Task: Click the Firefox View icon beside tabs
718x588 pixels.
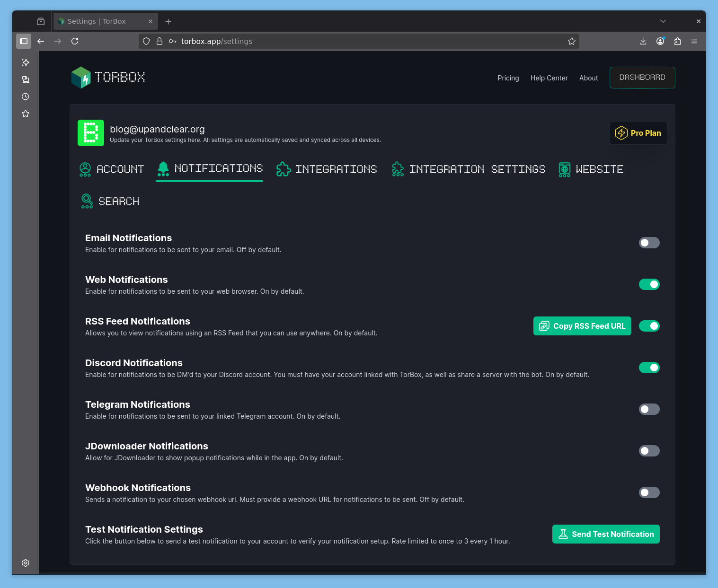Action: (41, 21)
